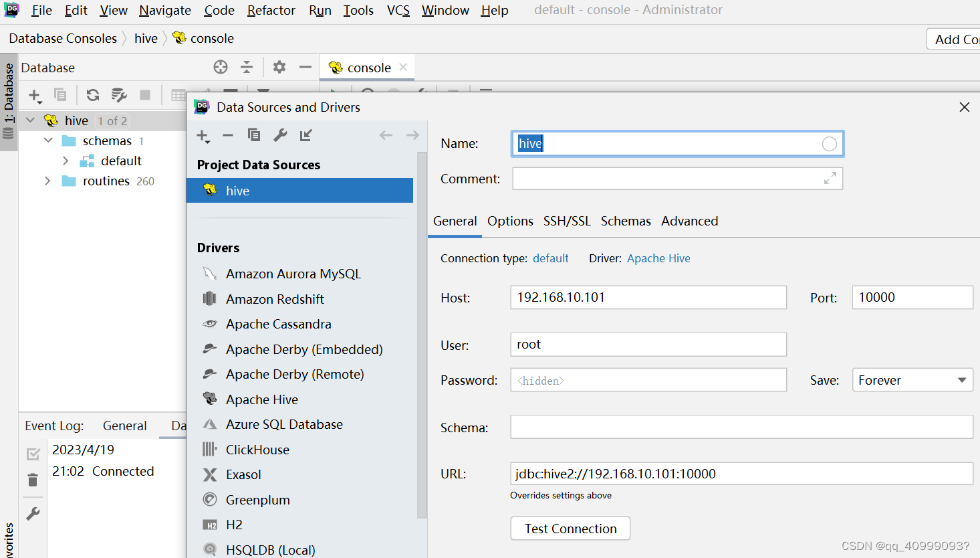Click the drivers list vertical scrollbar

422,335
